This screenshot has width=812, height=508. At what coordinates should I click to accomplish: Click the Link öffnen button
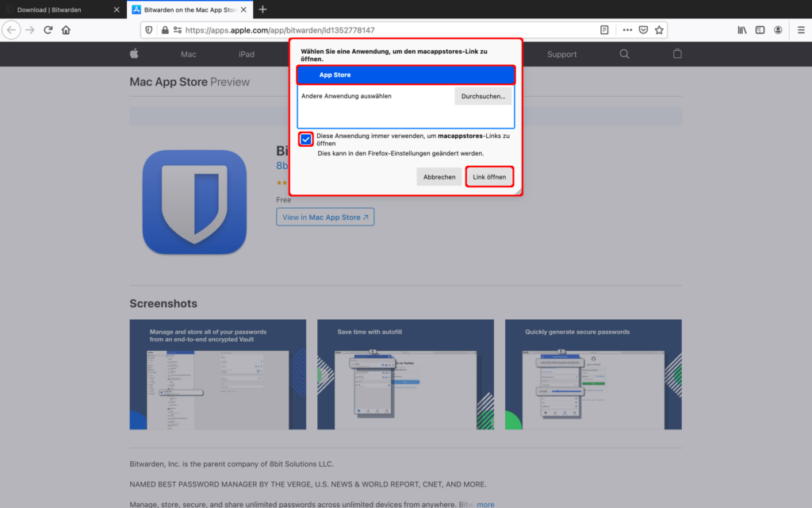point(489,177)
